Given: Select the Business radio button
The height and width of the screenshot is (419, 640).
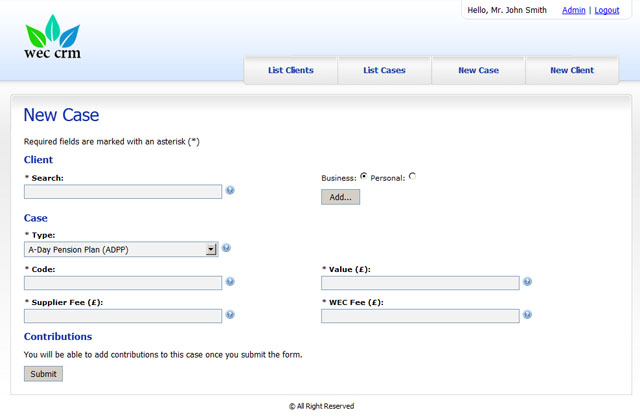Looking at the screenshot, I should tap(363, 177).
